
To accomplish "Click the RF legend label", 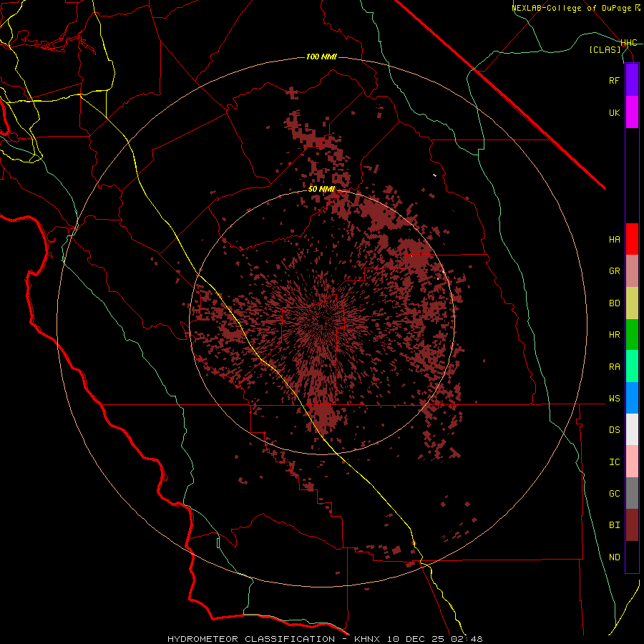I will [614, 80].
